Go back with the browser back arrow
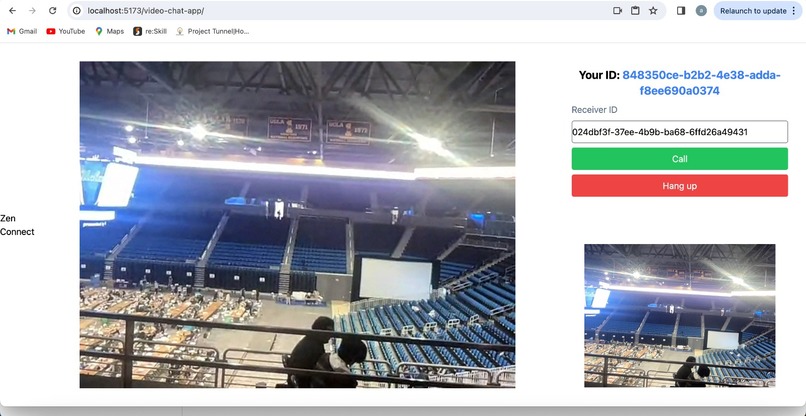806x416 pixels. (12, 11)
